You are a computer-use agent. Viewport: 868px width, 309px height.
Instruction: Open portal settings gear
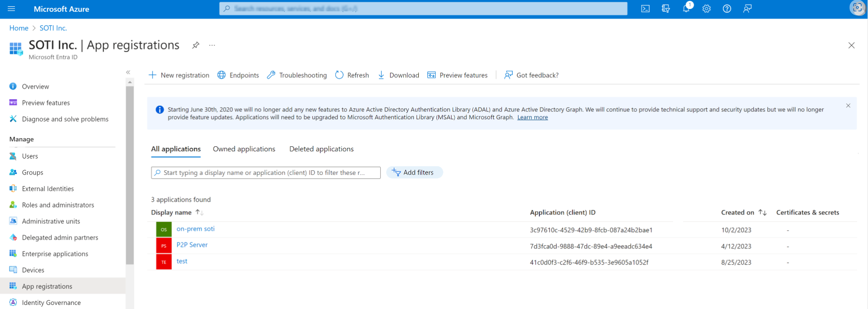pyautogui.click(x=706, y=9)
